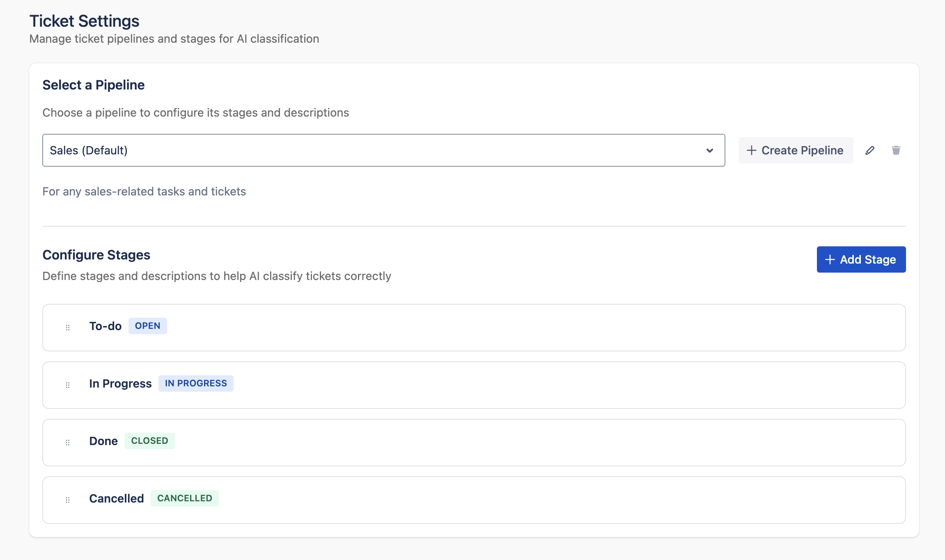Click the pipeline dropdown chevron arrow
Viewport: 945px width, 560px height.
[709, 150]
